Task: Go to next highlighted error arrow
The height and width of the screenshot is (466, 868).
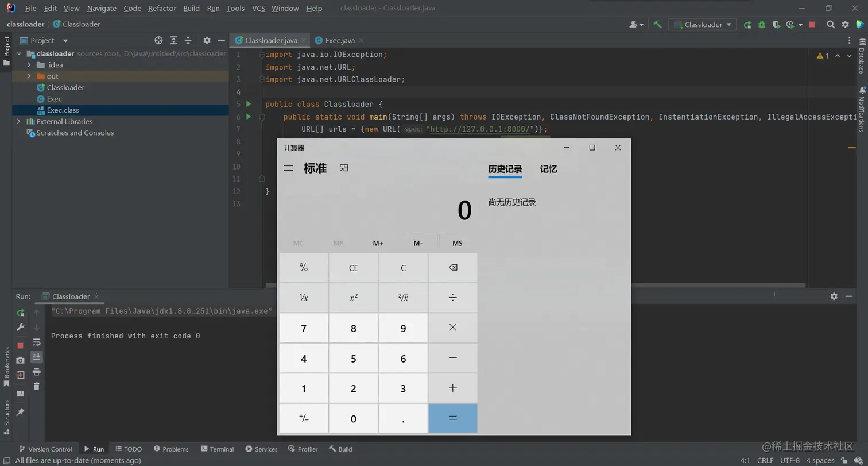Action: [x=848, y=56]
